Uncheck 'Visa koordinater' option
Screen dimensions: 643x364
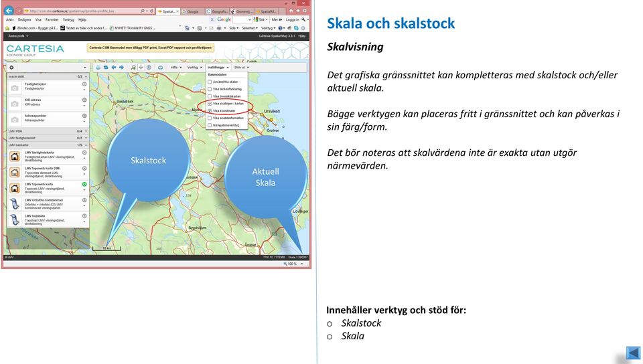[210, 110]
